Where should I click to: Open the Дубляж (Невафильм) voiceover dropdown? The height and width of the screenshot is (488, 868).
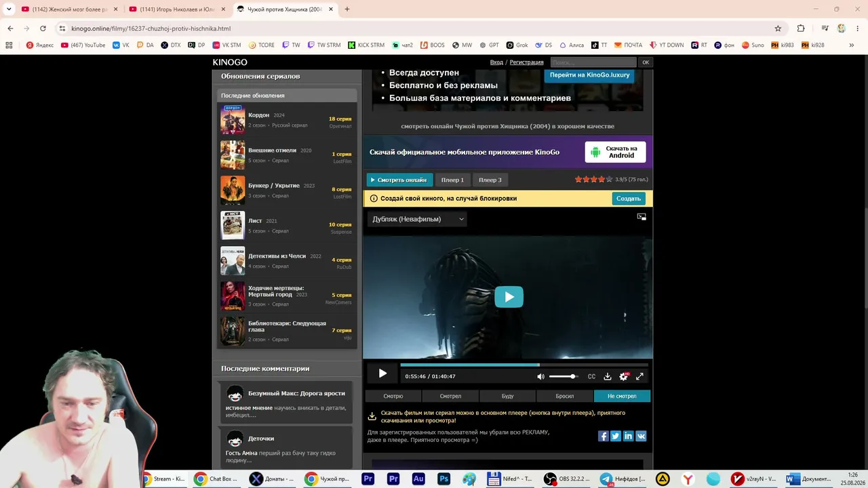click(x=418, y=219)
